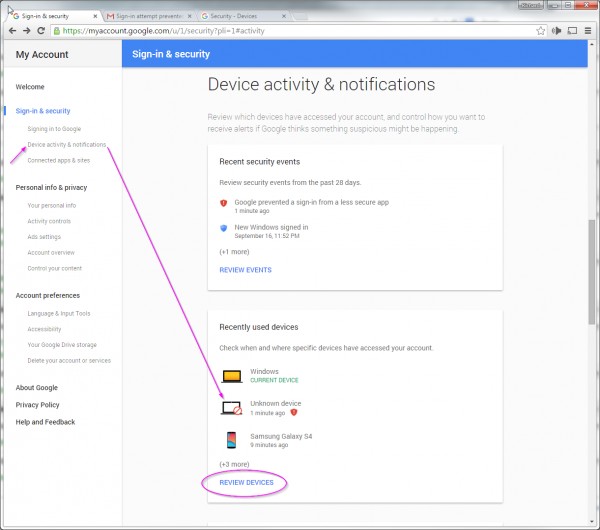Screen dimensions: 600x530
Task: Open Delete your account or services
Action: tap(69, 360)
